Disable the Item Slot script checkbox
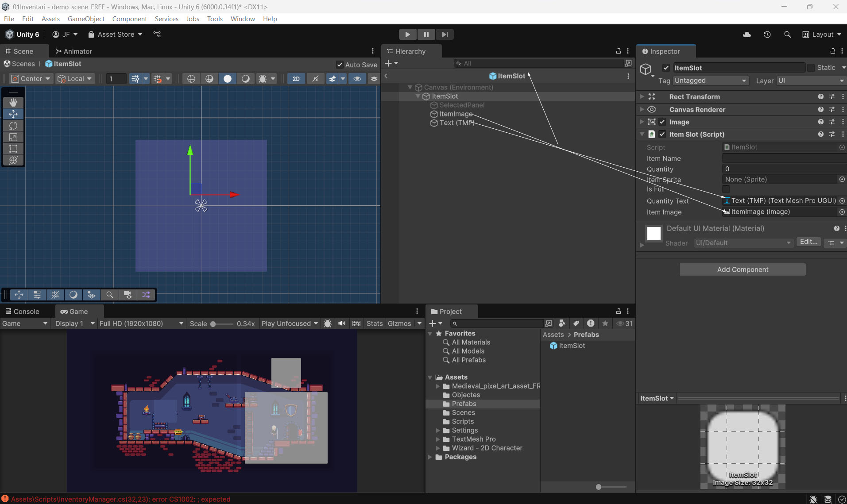 click(662, 134)
